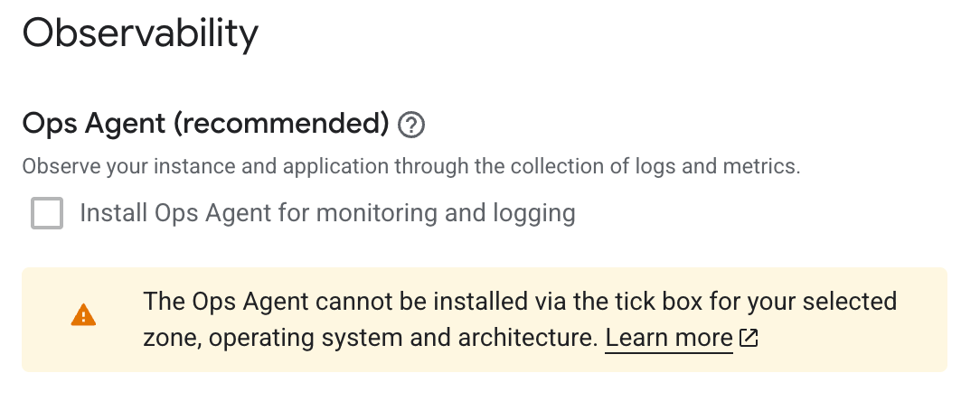Click the help icon beside Ops Agent

tap(411, 124)
